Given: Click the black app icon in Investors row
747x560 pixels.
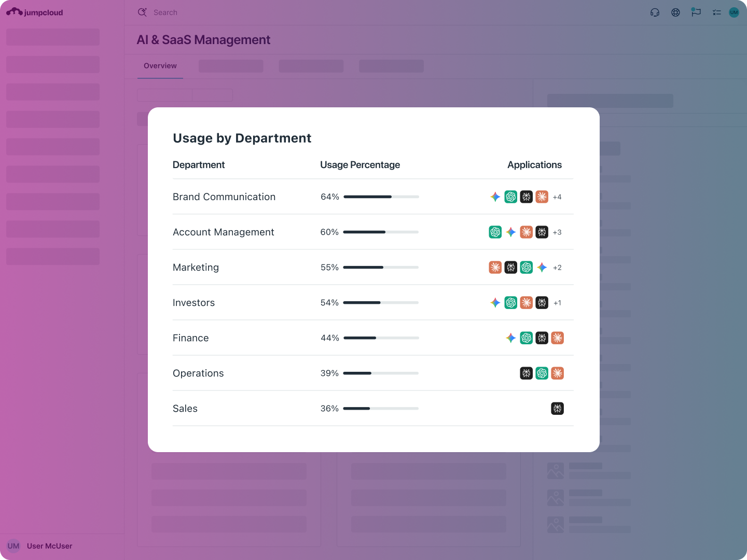Looking at the screenshot, I should [x=542, y=303].
